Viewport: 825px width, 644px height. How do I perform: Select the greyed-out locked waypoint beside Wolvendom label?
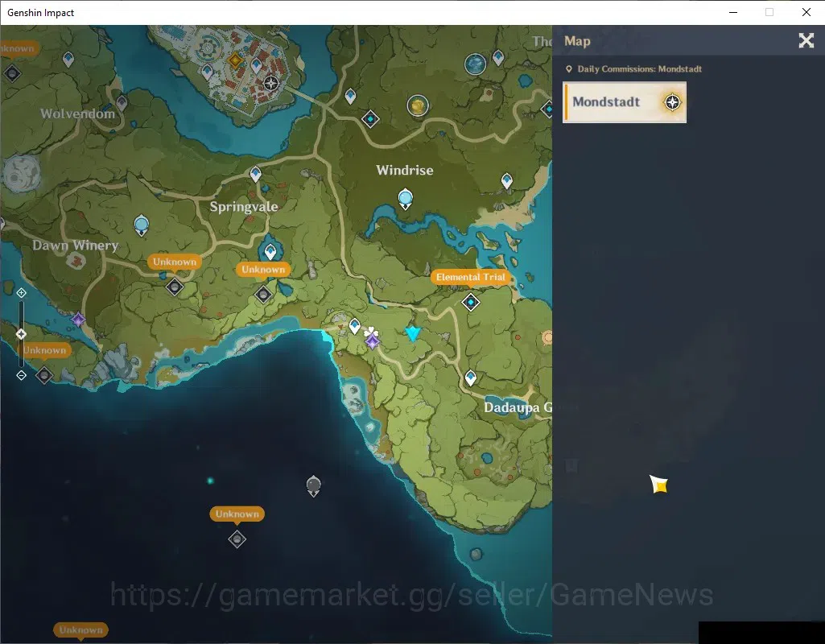click(122, 103)
